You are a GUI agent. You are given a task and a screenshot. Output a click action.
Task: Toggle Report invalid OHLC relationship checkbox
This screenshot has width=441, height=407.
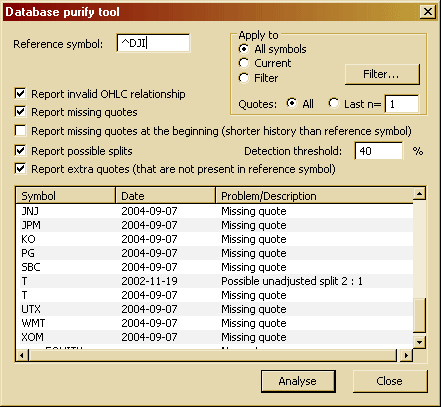[x=20, y=93]
